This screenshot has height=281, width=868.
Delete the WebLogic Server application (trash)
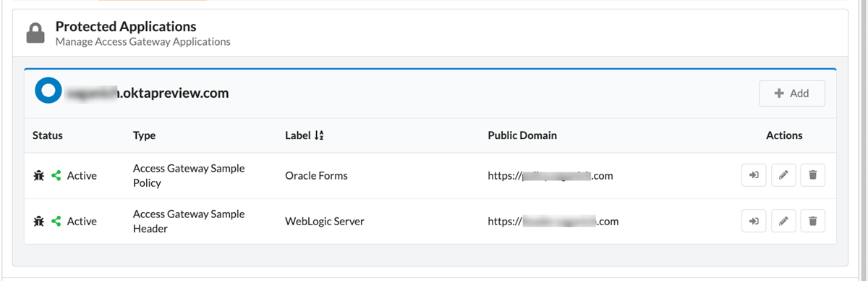coord(812,222)
